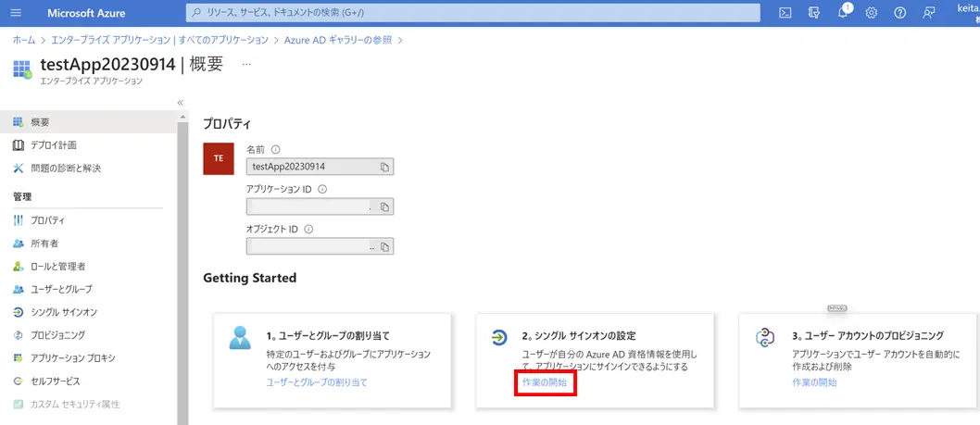Click the user icon on card 1
Viewport: 980px width, 425px height.
[x=239, y=337]
